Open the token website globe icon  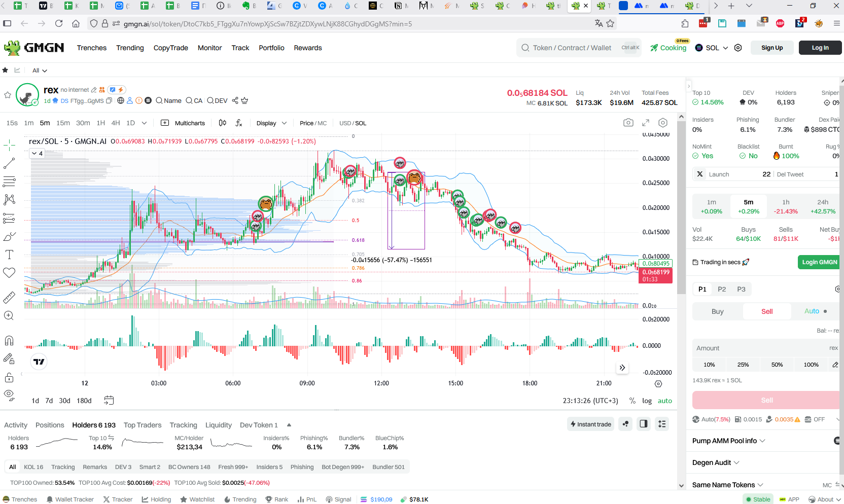pyautogui.click(x=121, y=100)
